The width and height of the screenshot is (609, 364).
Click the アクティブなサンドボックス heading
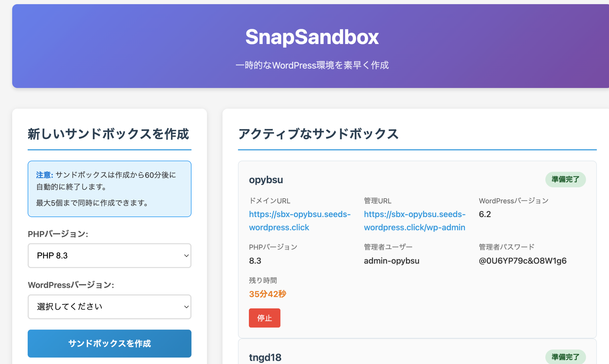point(318,134)
